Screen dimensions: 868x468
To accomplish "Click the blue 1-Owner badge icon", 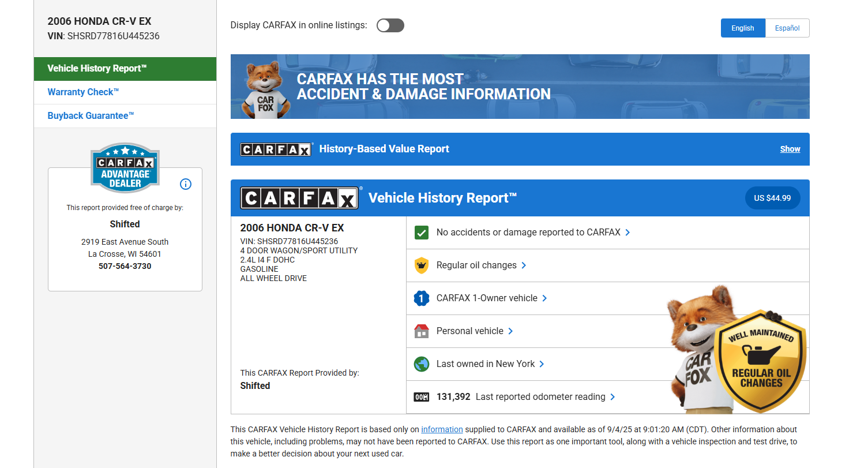I will [422, 298].
